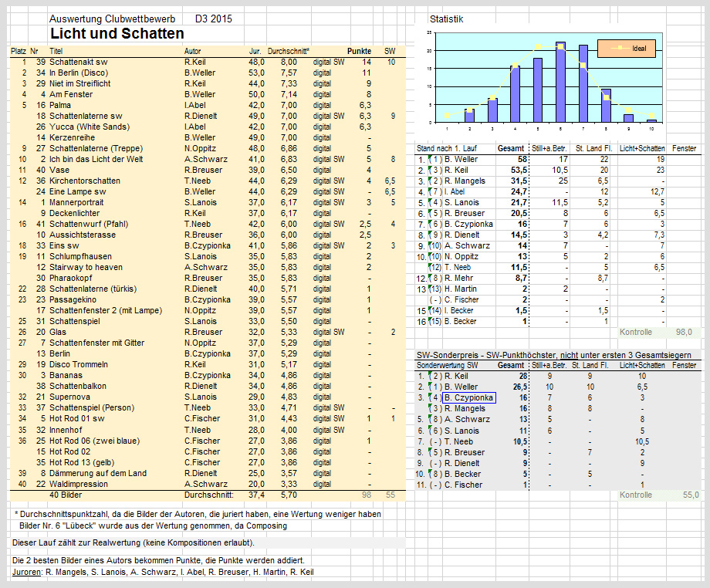
Task: Select outlined cell "B. Czypionka" in Sonderwertung SW table
Action: coord(468,398)
